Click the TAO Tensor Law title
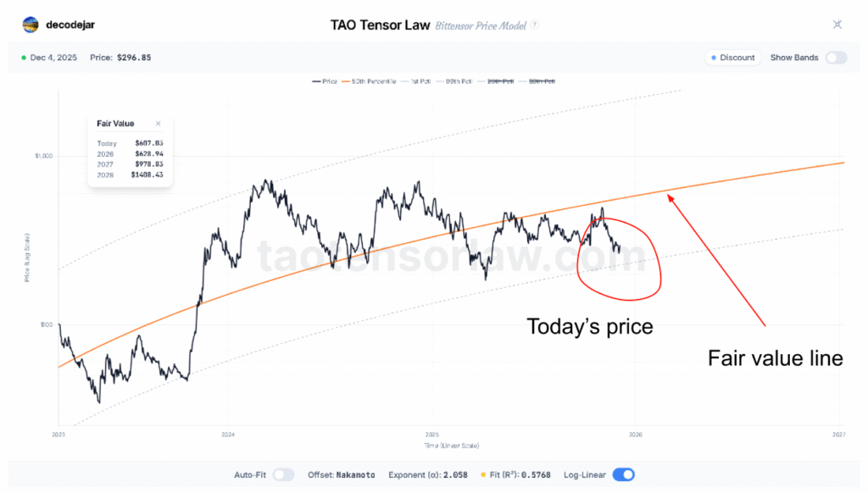 coord(380,25)
